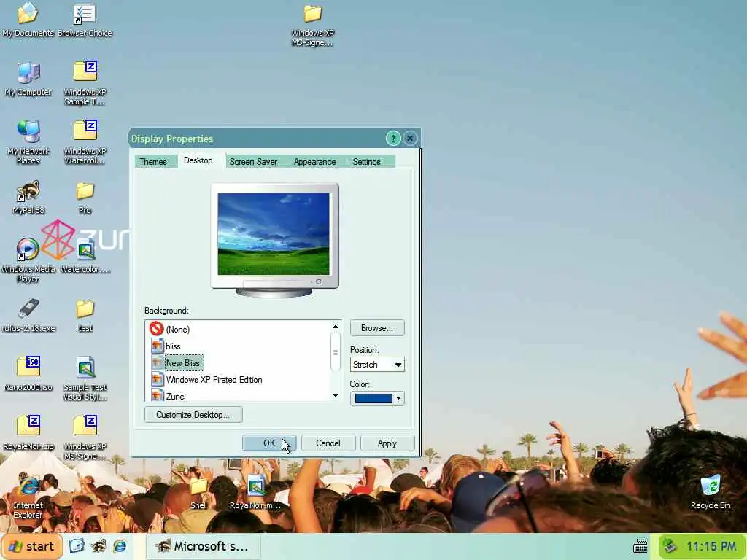Click Cancel in Display Properties
The width and height of the screenshot is (747, 560).
click(328, 443)
